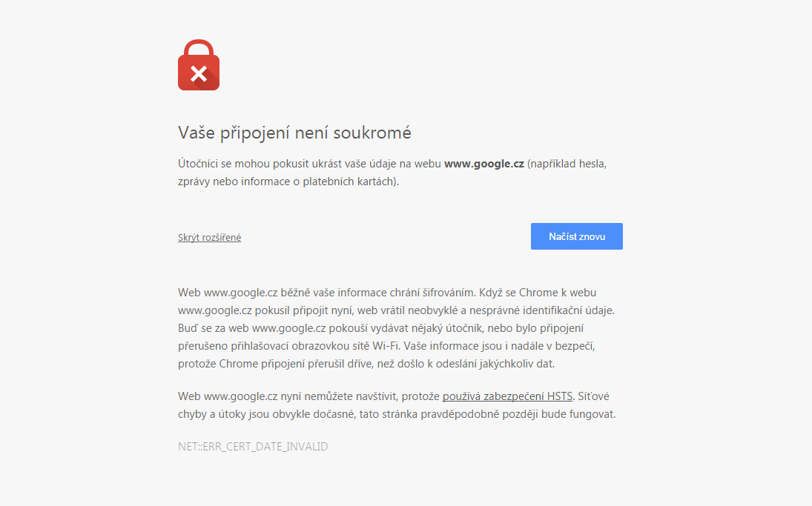Click line starting 'chyby a útoky jsou'
The width and height of the screenshot is (812, 506).
[x=397, y=414]
